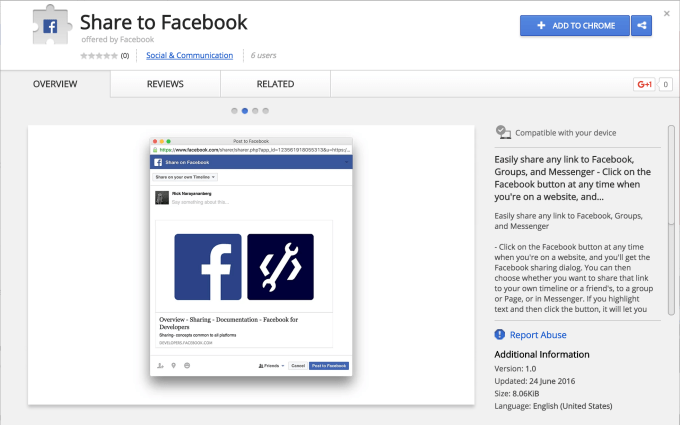Add the extension with Add to Chrome

click(575, 26)
